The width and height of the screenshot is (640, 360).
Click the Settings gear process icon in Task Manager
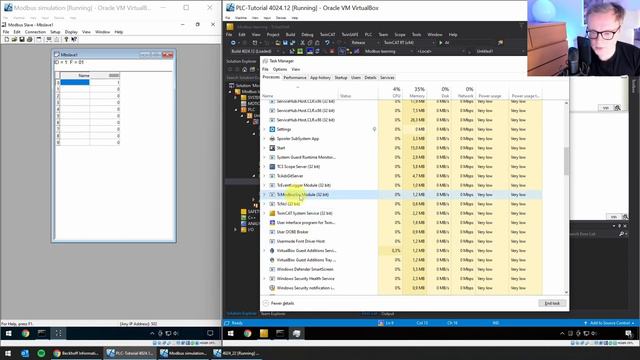(x=272, y=129)
